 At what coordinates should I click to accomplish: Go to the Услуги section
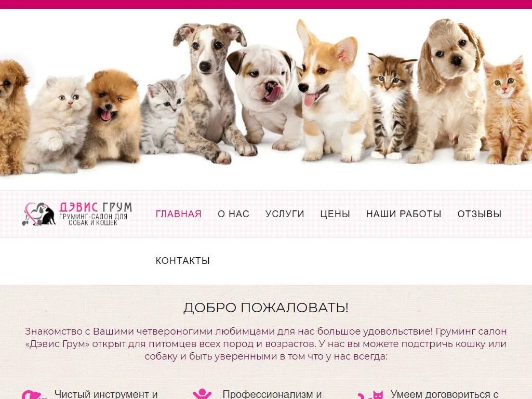tap(285, 214)
